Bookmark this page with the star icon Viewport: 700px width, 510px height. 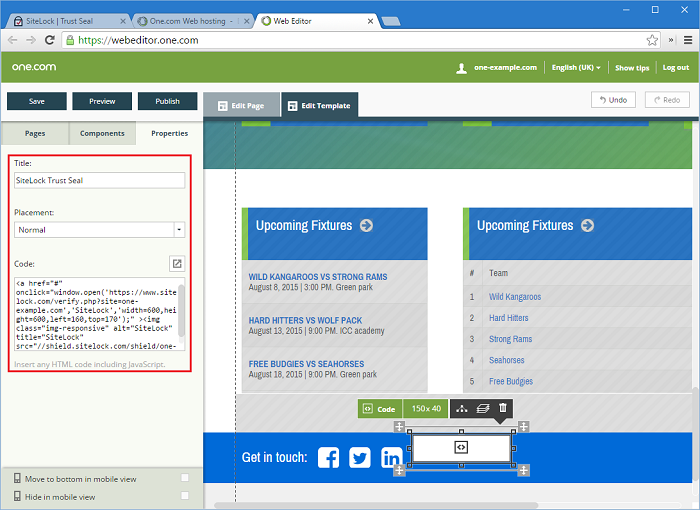pyautogui.click(x=652, y=40)
